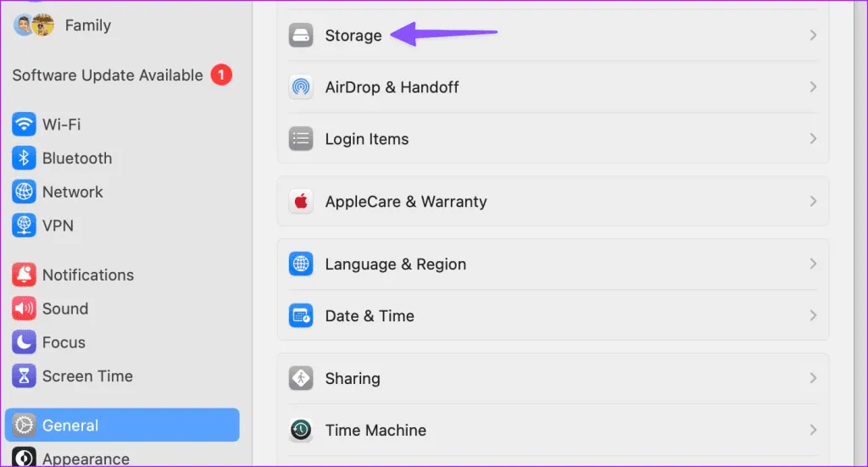Click the Wi-Fi icon in sidebar

click(x=24, y=125)
